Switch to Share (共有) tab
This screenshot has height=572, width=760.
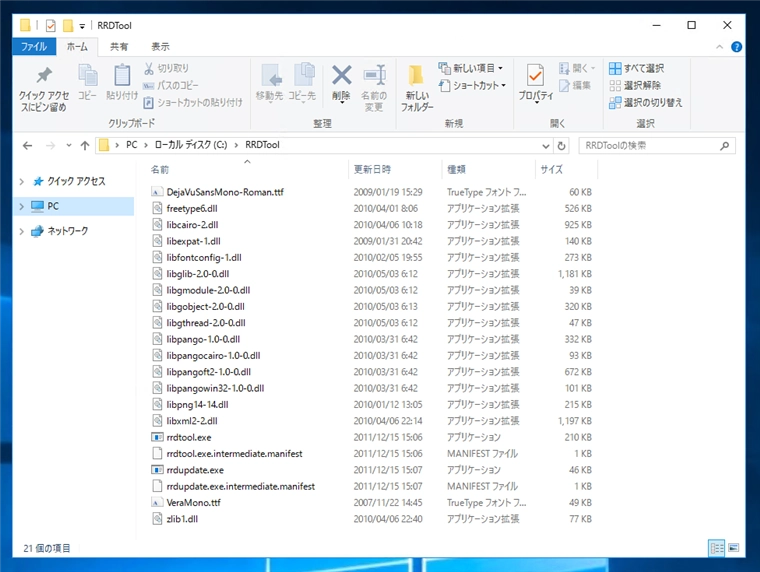click(119, 47)
